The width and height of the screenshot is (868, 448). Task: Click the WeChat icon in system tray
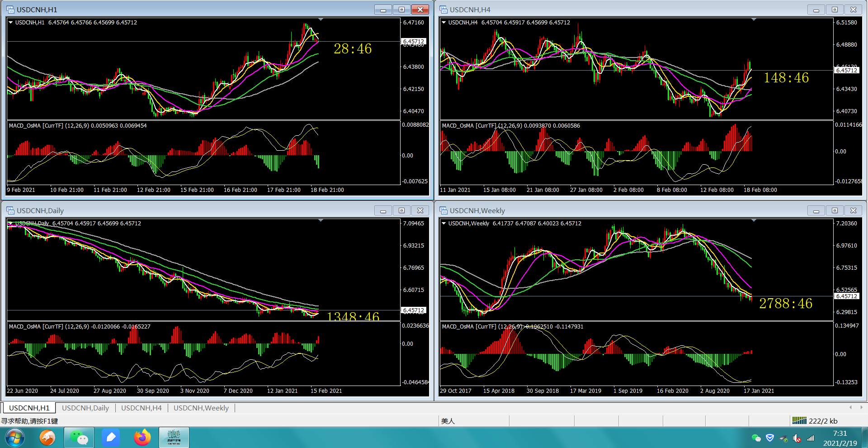756,438
